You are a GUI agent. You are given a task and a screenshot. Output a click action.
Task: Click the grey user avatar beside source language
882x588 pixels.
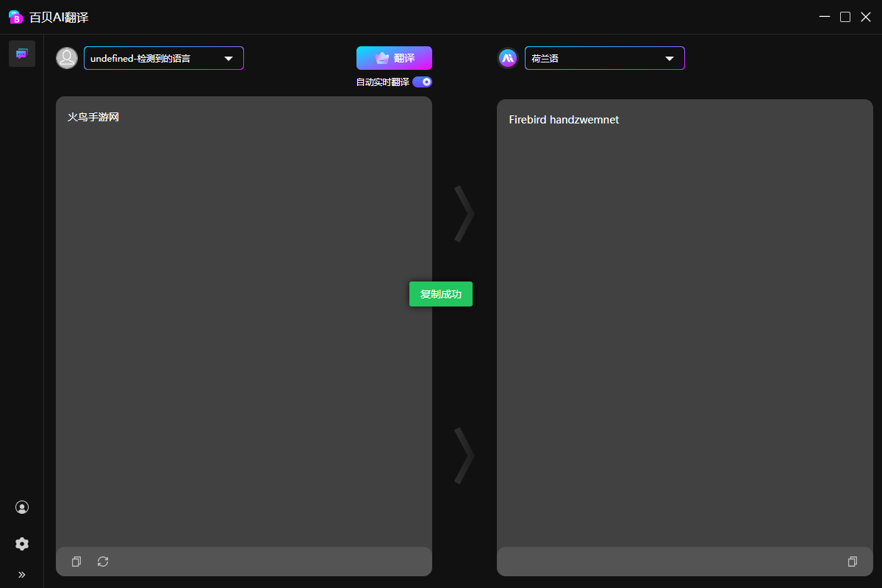67,58
